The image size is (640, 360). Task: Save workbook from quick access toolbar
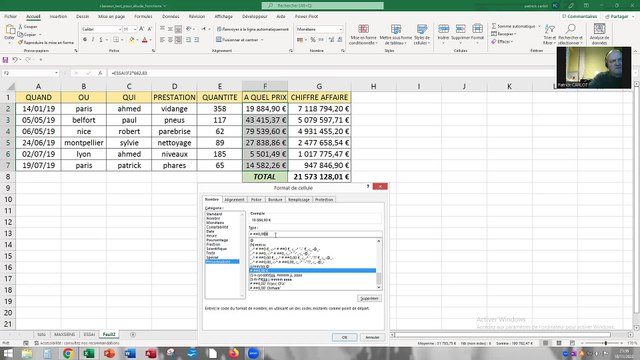pyautogui.click(x=5, y=60)
